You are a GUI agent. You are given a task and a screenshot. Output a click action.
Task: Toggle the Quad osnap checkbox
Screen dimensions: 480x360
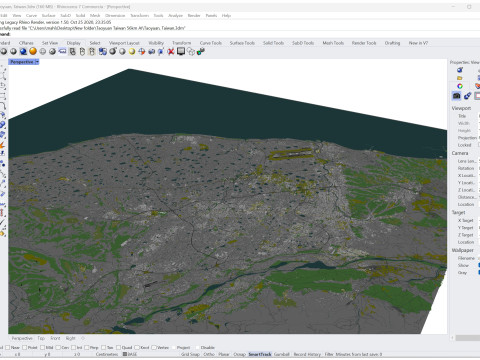118,347
